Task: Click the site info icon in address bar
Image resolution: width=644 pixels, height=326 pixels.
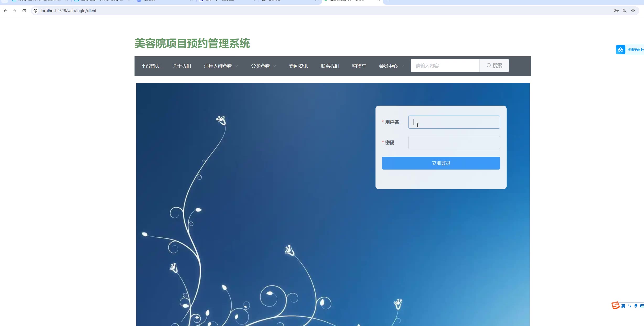Action: 35,11
